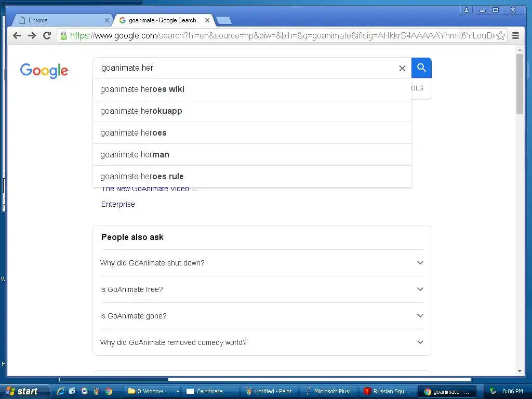Open the Enterprise link
Image resolution: width=532 pixels, height=399 pixels.
[118, 204]
